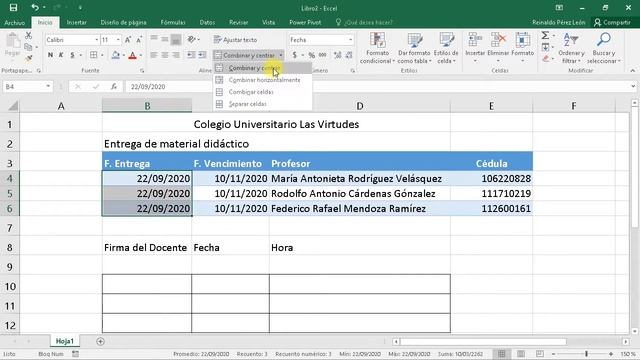Align cell text to the right

tap(176, 55)
